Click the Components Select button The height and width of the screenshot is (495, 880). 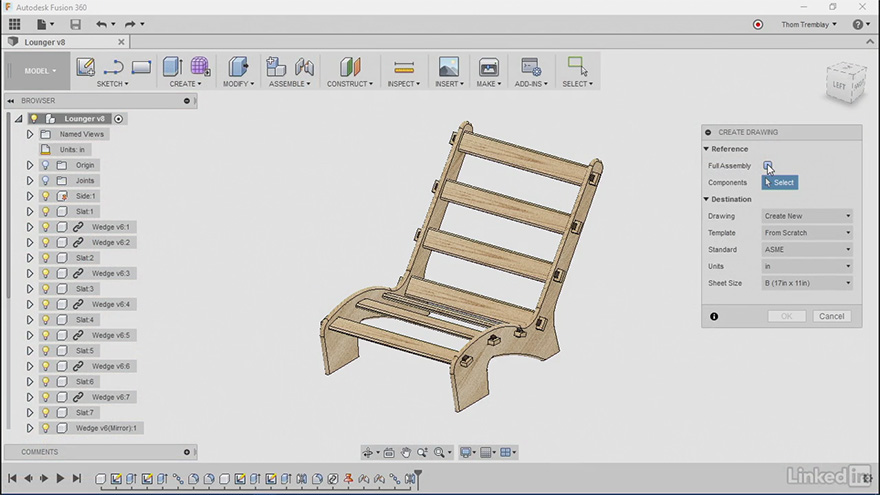pos(780,182)
